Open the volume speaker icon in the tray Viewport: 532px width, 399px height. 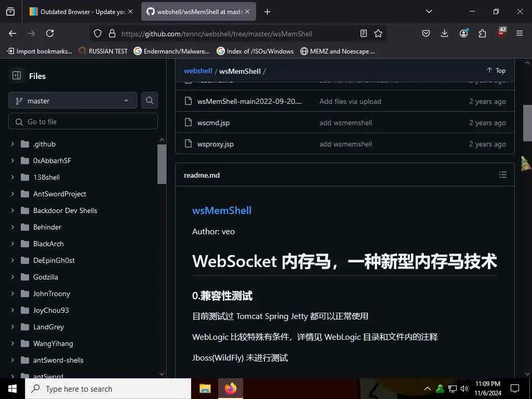(x=464, y=389)
